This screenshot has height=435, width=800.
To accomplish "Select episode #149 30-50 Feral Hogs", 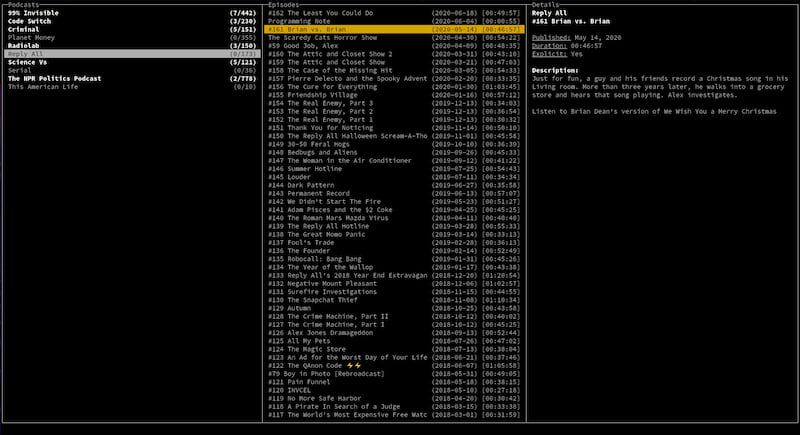I will (394, 144).
